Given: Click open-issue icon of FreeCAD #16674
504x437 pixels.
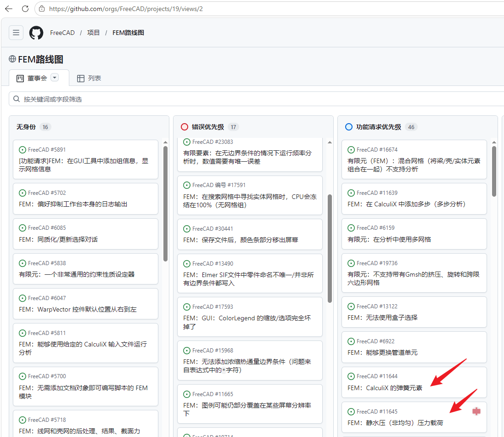Looking at the screenshot, I should 351,150.
